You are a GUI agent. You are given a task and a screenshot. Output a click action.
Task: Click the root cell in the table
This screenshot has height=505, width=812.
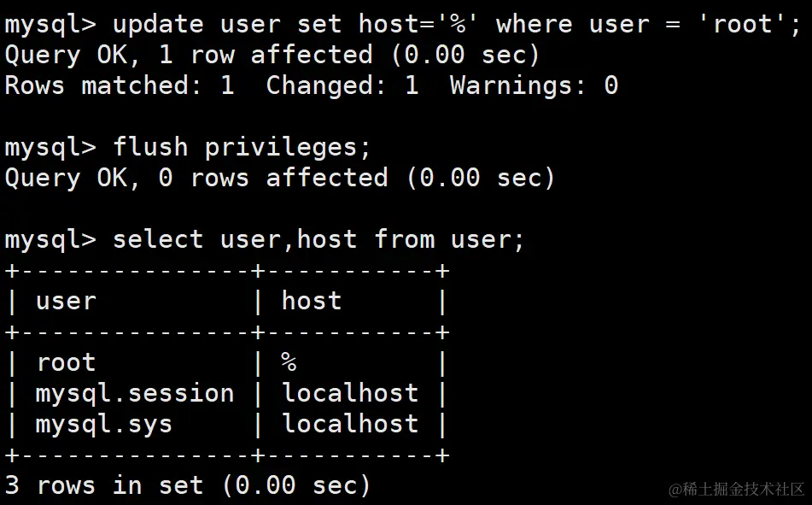coord(67,362)
